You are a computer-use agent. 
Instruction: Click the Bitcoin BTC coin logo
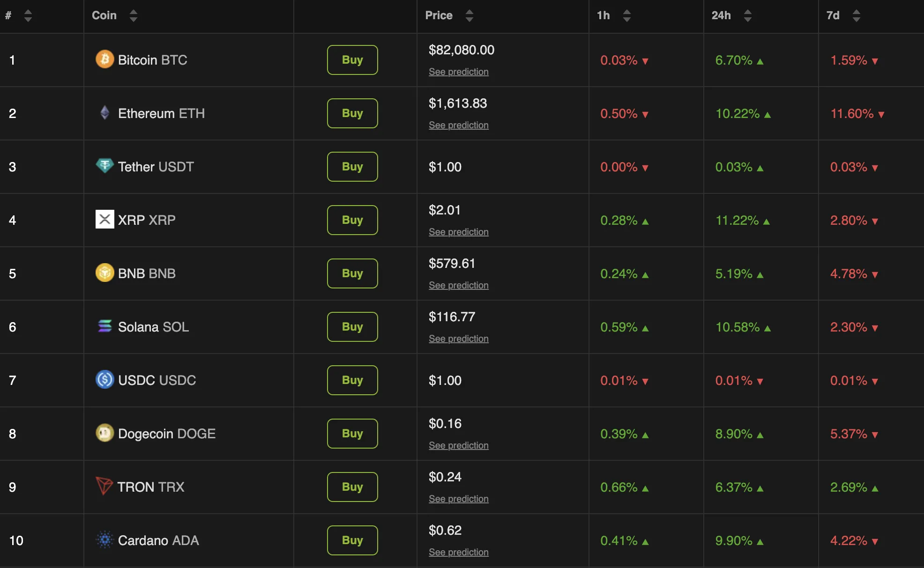click(105, 59)
